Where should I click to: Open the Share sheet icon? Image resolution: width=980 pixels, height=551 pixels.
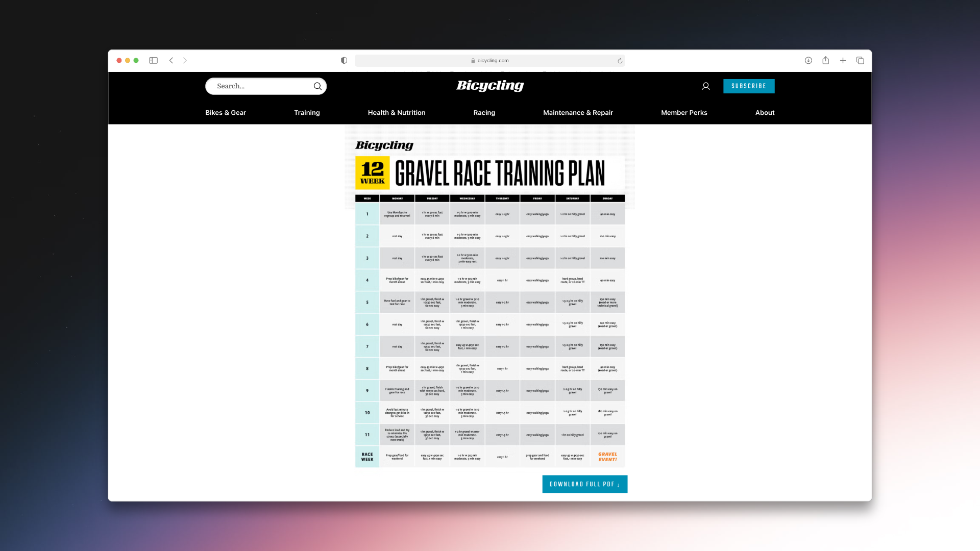pos(825,60)
